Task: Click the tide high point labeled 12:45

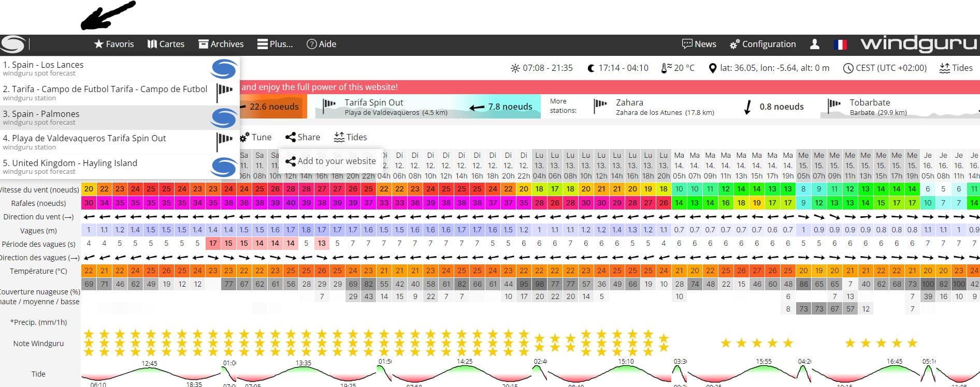Action: pyautogui.click(x=149, y=364)
